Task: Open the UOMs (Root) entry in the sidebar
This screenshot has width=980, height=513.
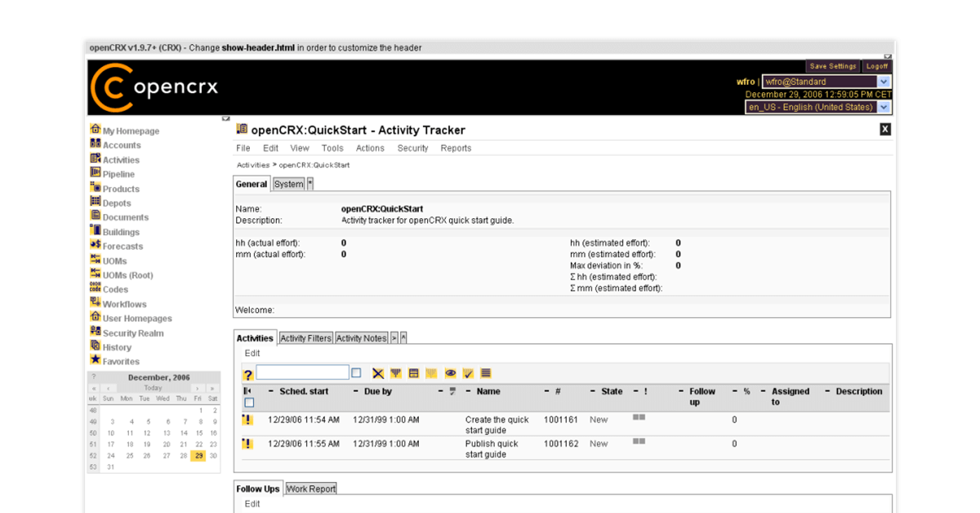Action: pos(122,275)
